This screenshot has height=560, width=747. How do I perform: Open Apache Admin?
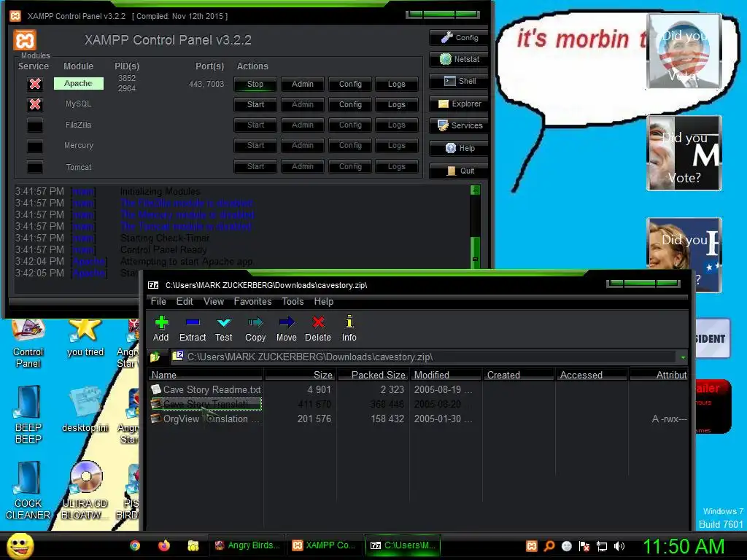click(303, 84)
